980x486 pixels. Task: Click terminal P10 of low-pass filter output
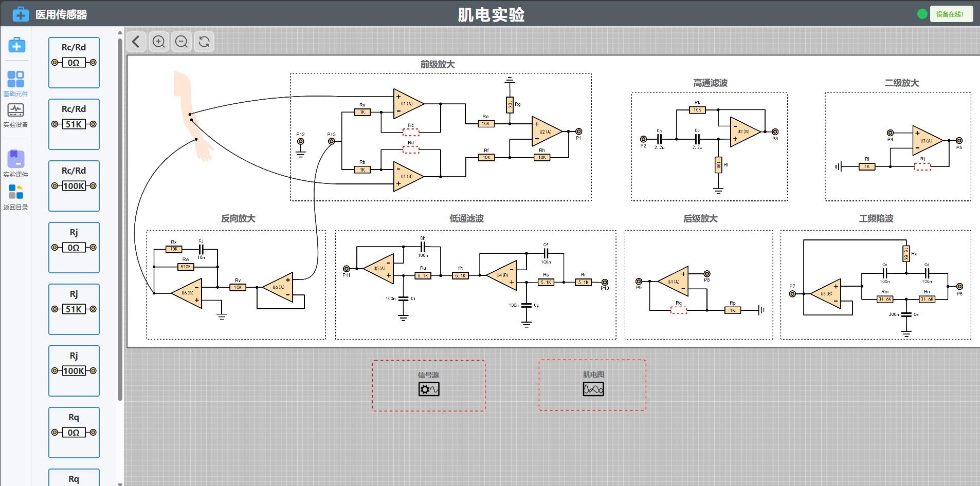[x=605, y=282]
